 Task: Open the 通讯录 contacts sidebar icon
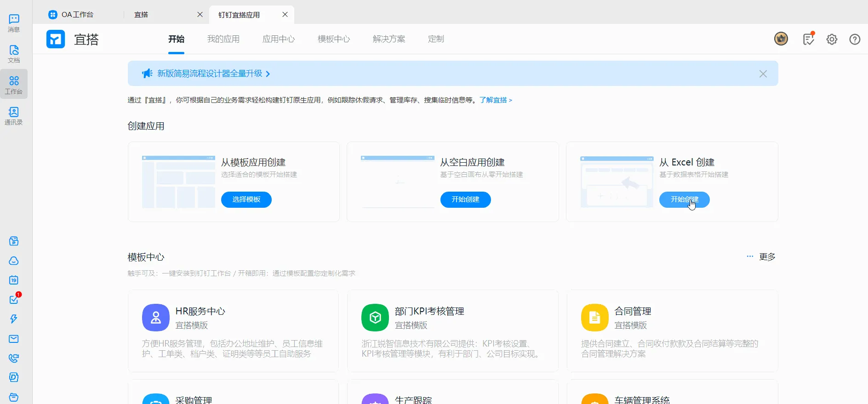tap(14, 116)
